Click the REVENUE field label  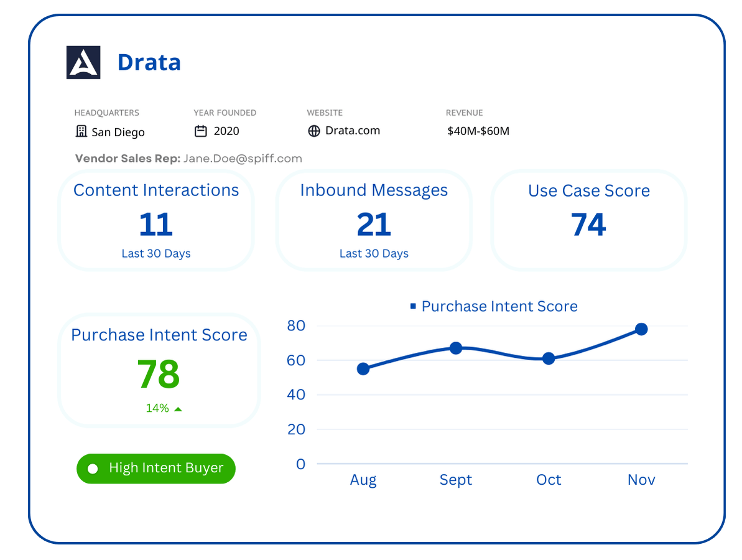464,113
